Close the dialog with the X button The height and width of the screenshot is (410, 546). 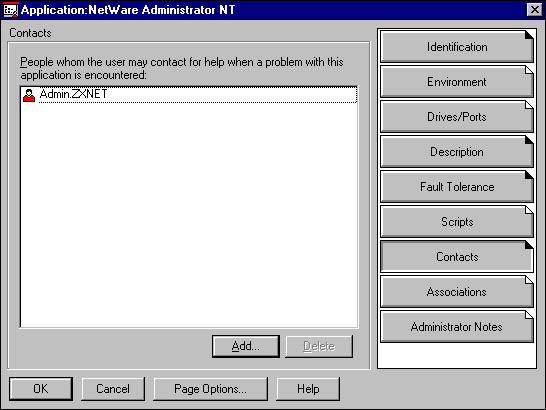[x=535, y=10]
